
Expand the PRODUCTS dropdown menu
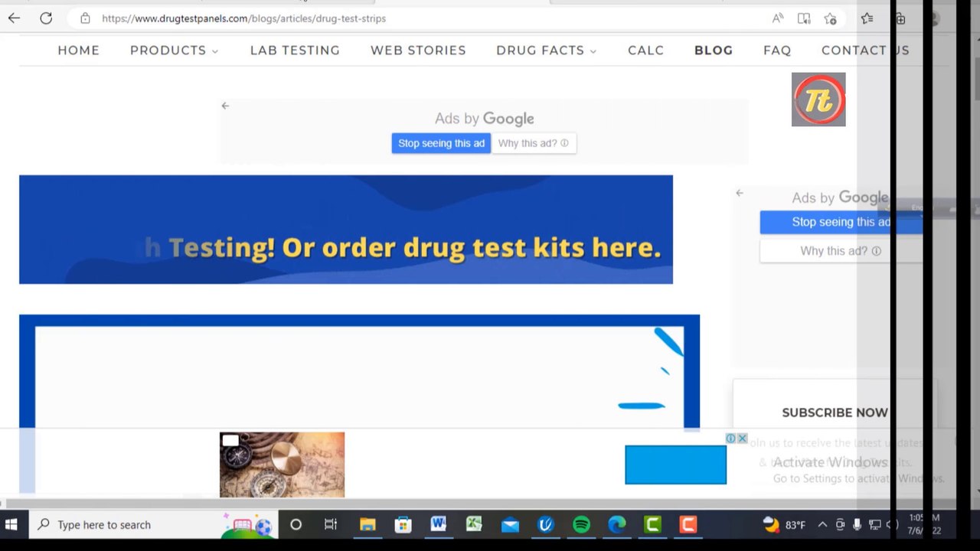[174, 51]
